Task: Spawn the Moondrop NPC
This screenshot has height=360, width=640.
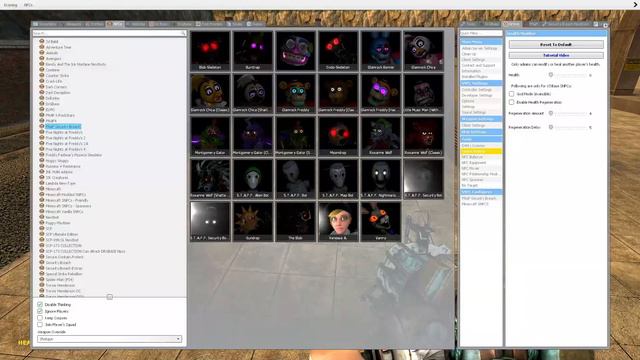Action: tap(338, 136)
